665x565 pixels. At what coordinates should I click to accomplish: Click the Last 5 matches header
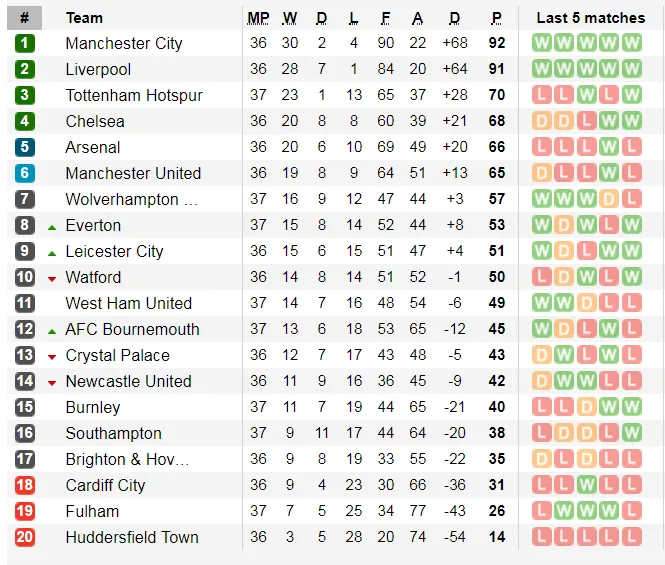(x=590, y=18)
